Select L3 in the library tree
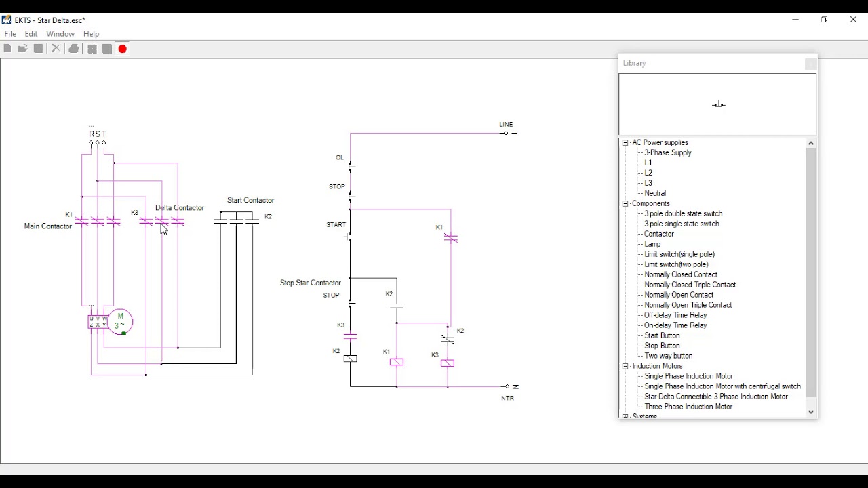The height and width of the screenshot is (488, 868). (x=648, y=184)
